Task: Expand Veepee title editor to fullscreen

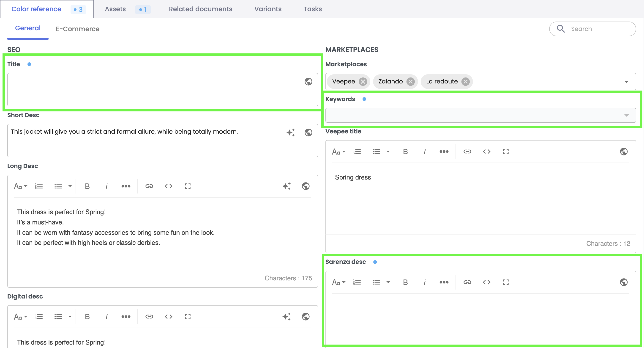Action: [505, 152]
